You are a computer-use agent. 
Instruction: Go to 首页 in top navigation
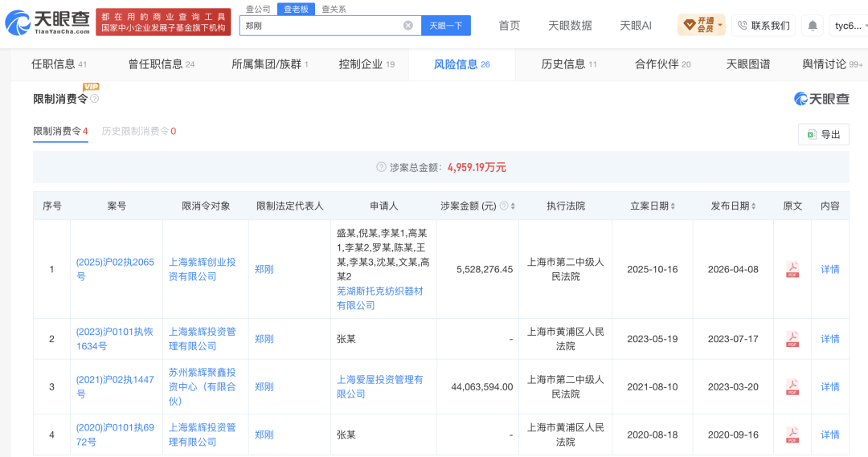[x=509, y=26]
